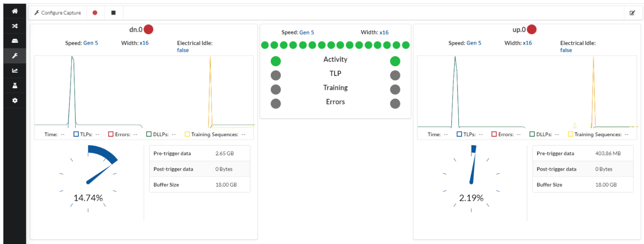The width and height of the screenshot is (644, 244).
Task: Click Configure Capture button
Action: (58, 13)
